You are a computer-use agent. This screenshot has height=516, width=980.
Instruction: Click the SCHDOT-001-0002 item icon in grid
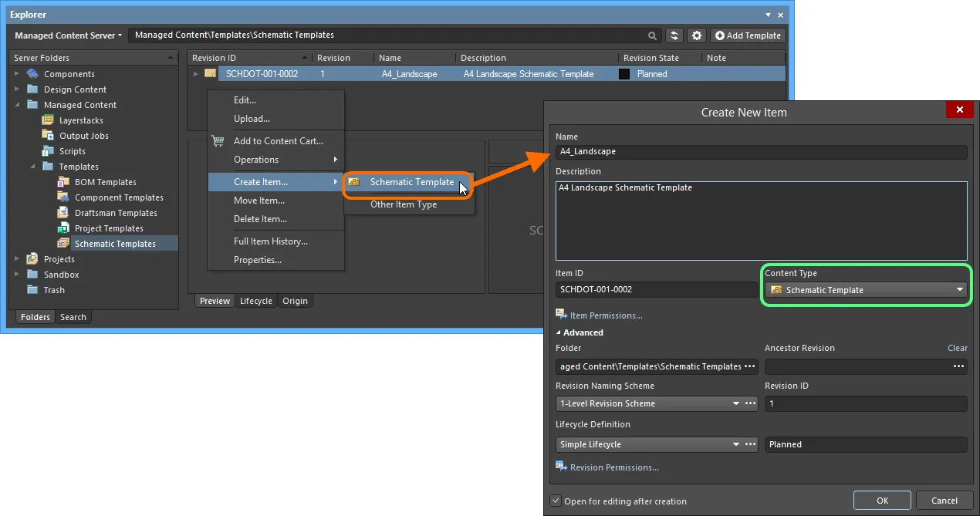click(211, 74)
